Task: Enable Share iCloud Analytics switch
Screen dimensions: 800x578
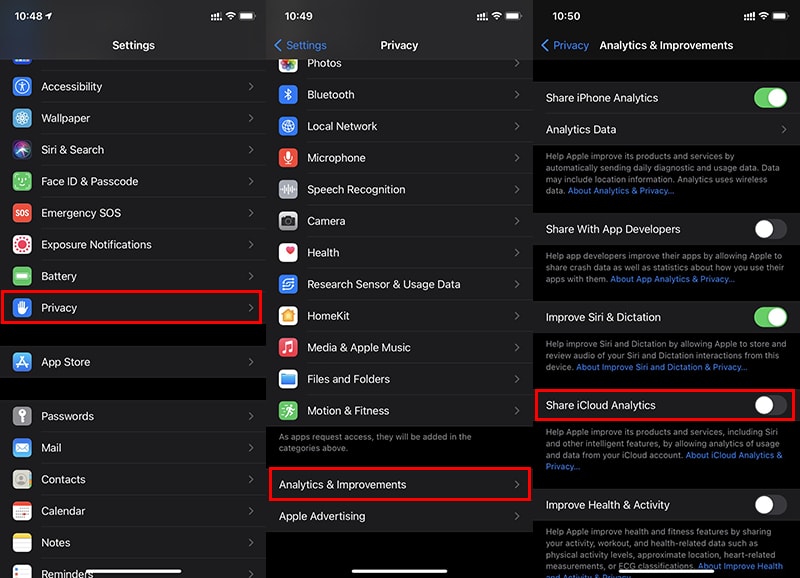Action: point(770,406)
